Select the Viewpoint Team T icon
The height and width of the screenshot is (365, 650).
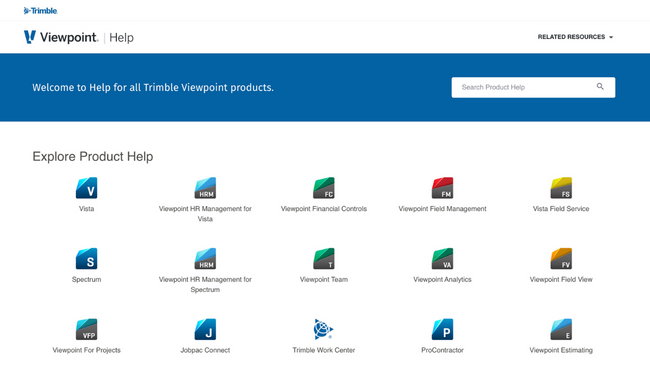[324, 259]
